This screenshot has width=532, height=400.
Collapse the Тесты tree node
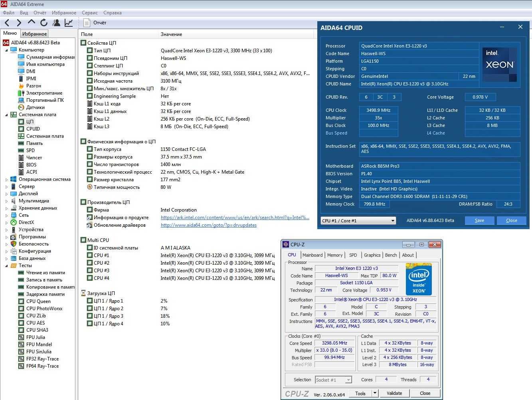[6, 266]
